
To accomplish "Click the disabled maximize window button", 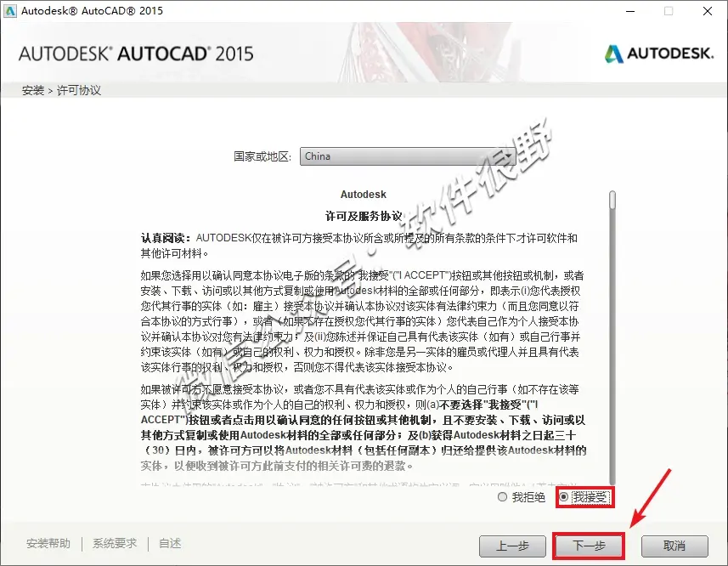I will 669,11.
